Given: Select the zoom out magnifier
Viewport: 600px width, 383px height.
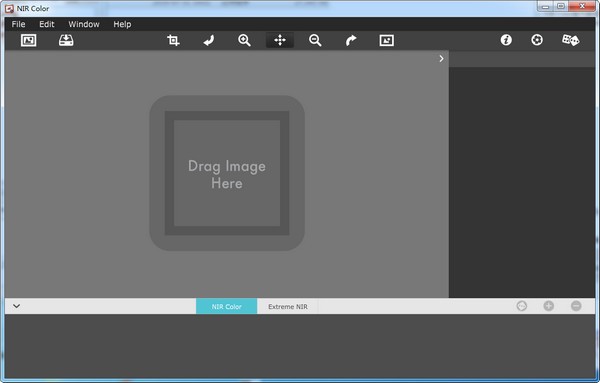Looking at the screenshot, I should [x=315, y=40].
